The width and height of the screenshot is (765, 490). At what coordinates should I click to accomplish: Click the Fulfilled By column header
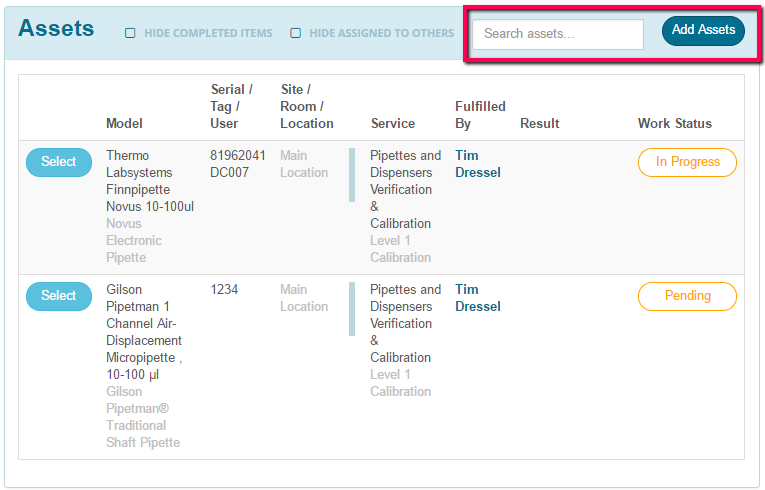pyautogui.click(x=480, y=115)
